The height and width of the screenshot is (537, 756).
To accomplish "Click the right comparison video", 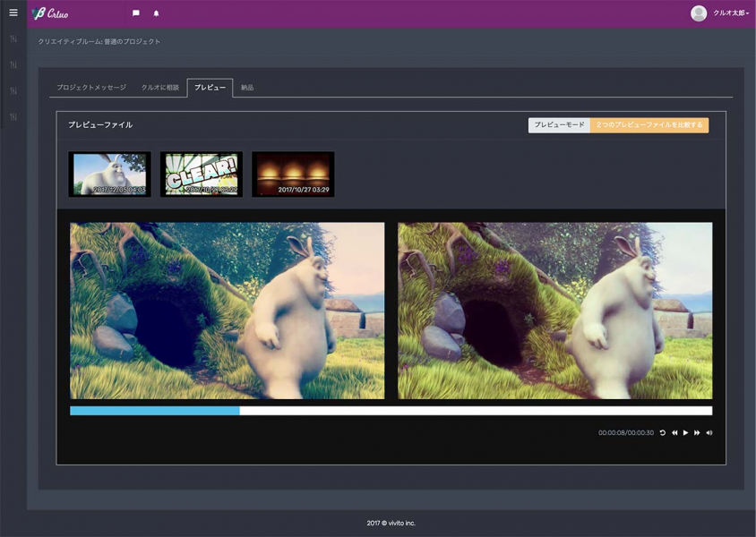I will (x=555, y=311).
